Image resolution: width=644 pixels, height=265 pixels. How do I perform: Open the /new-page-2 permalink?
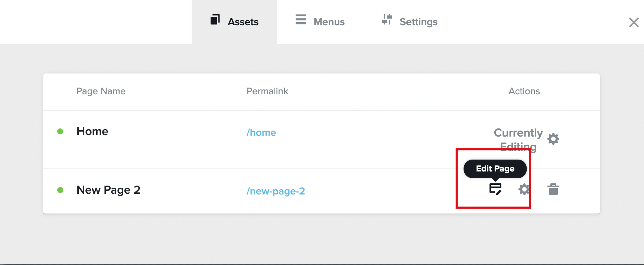(x=276, y=191)
